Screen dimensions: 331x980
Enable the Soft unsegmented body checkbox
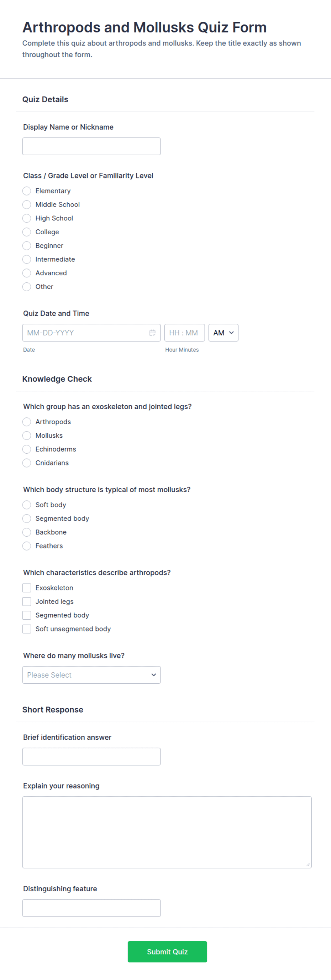coord(27,629)
